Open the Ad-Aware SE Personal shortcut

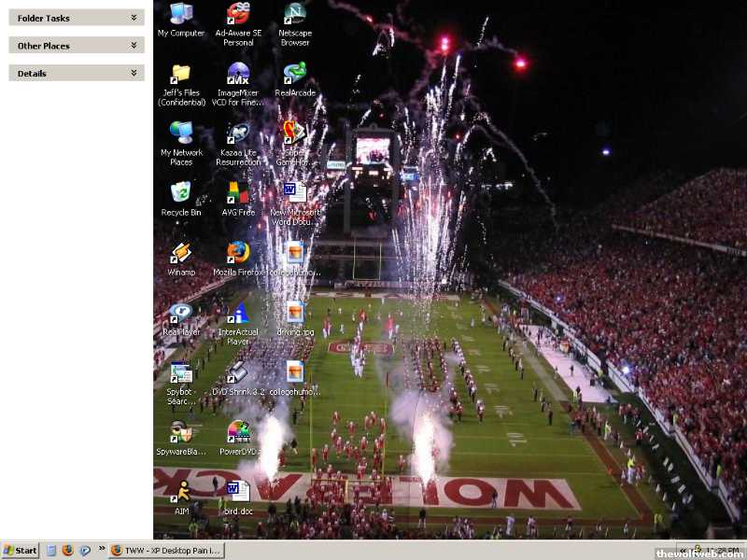(238, 15)
